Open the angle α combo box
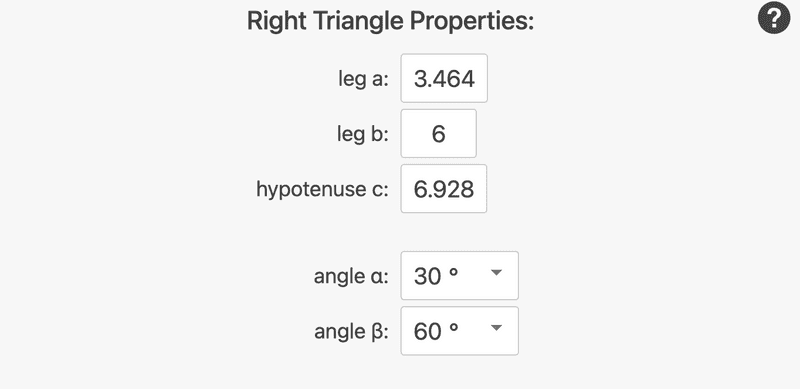The height and width of the screenshot is (389, 800). pos(459,275)
